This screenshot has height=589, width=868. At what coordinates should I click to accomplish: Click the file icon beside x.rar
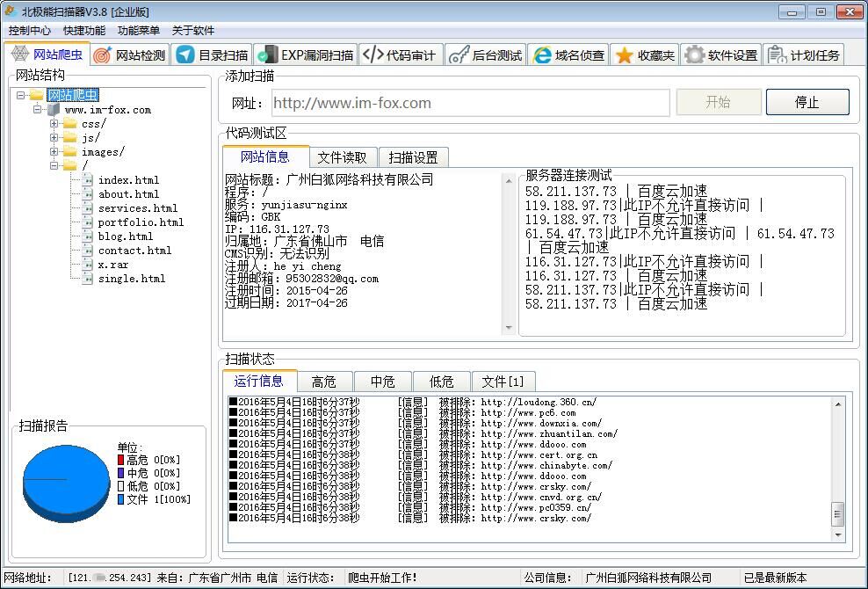click(x=88, y=265)
